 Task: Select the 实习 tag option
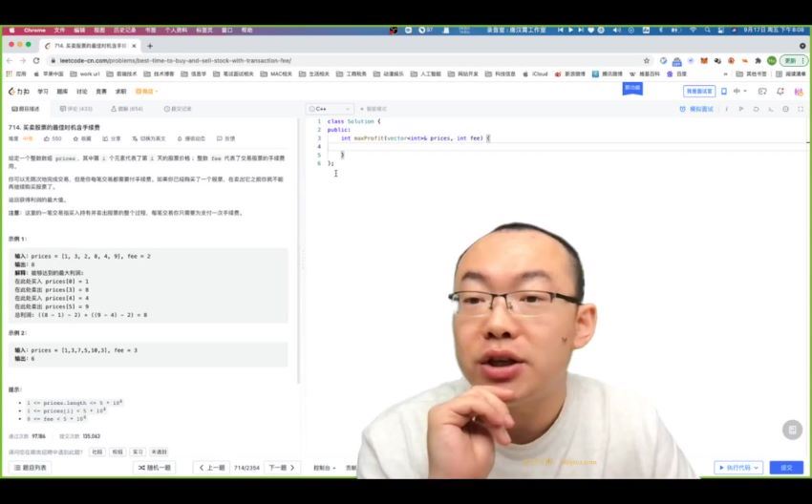click(x=138, y=451)
